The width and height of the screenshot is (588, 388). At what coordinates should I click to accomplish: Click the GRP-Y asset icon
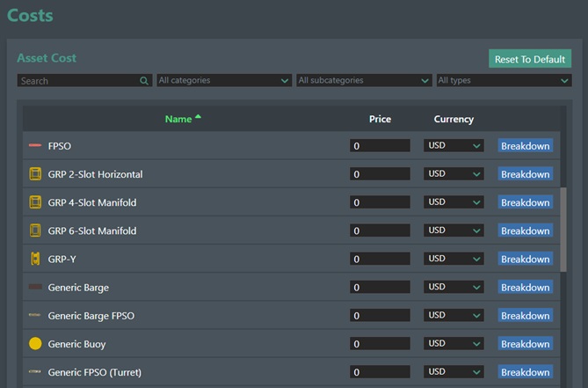click(35, 259)
